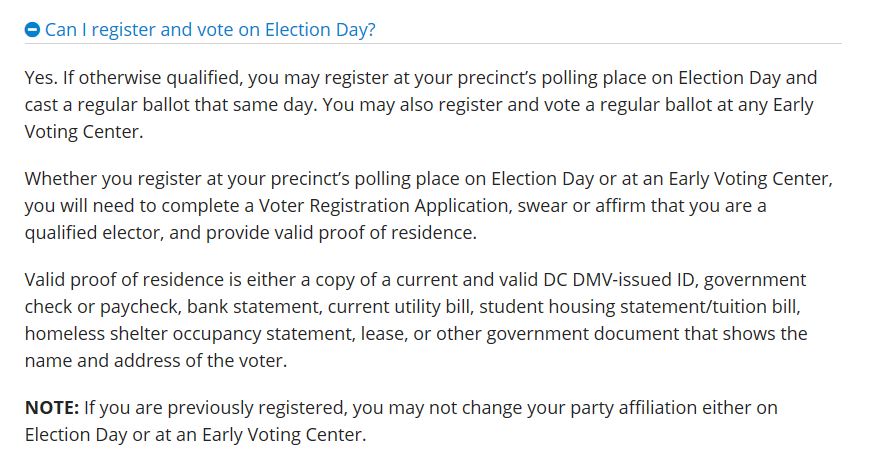
Task: Click the phrase "name and address of the voter"
Action: (156, 361)
